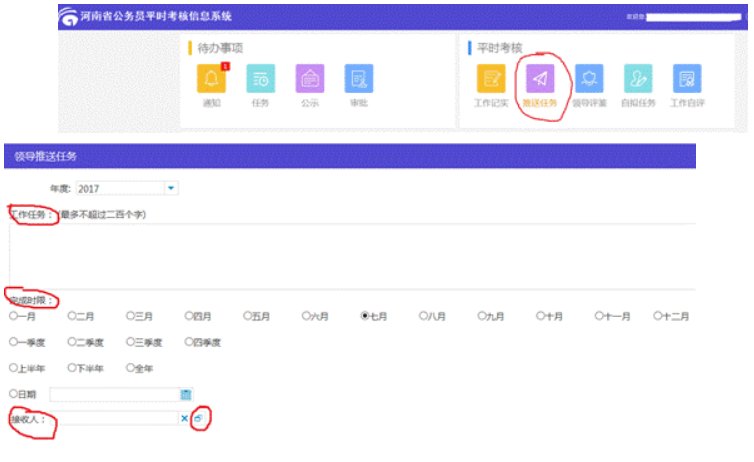Choose the 上半年 radio option

pyautogui.click(x=13, y=368)
